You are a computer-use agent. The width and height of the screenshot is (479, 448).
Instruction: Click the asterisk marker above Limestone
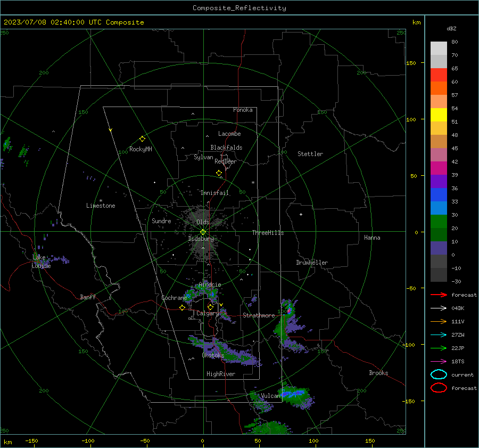101,201
